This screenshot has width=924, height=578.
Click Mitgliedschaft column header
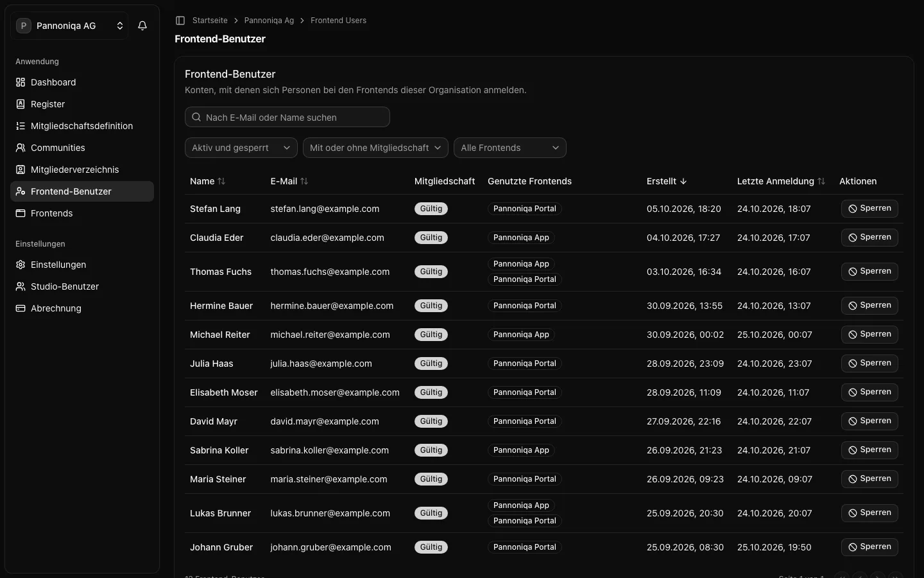[445, 181]
